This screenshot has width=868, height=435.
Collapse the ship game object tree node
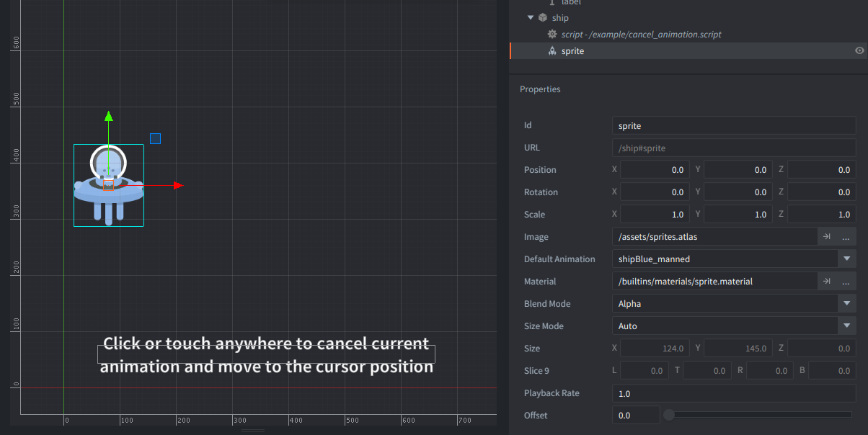531,17
